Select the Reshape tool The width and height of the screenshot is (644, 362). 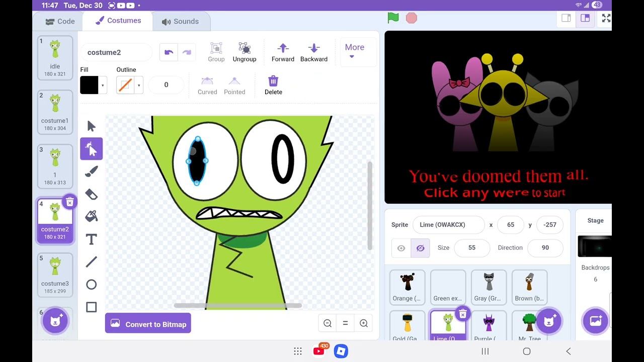91,149
